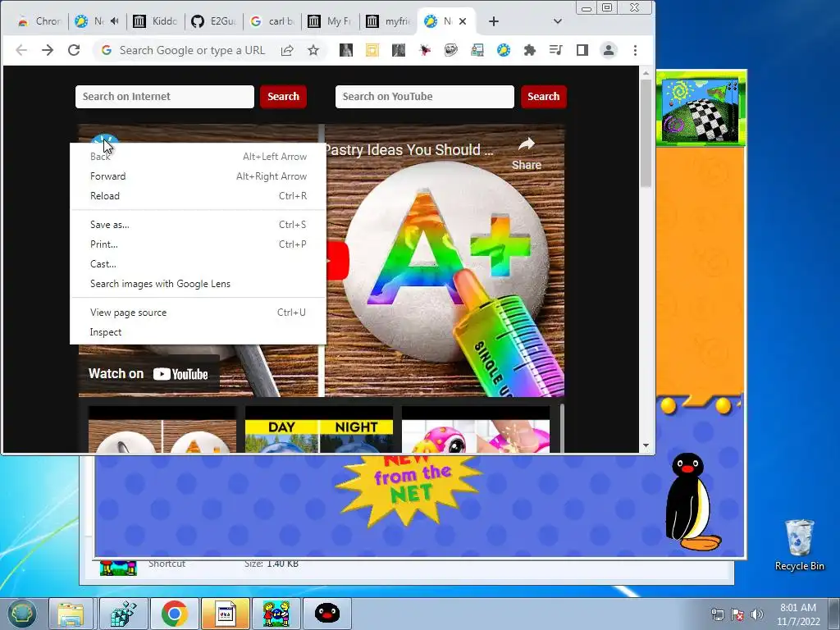This screenshot has height=630, width=840.
Task: Choose Cast... in context menu
Action: (x=198, y=264)
